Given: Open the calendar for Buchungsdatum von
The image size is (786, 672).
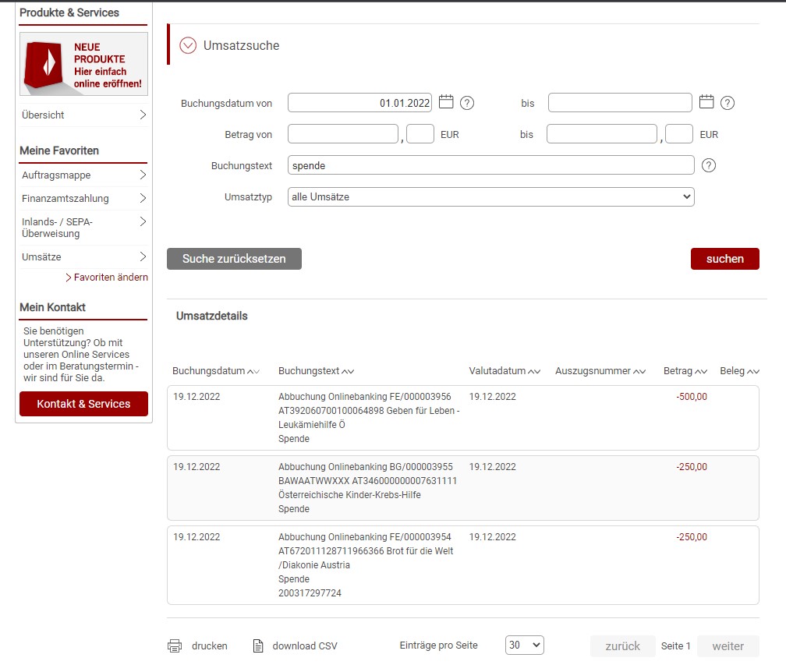Looking at the screenshot, I should point(446,101).
